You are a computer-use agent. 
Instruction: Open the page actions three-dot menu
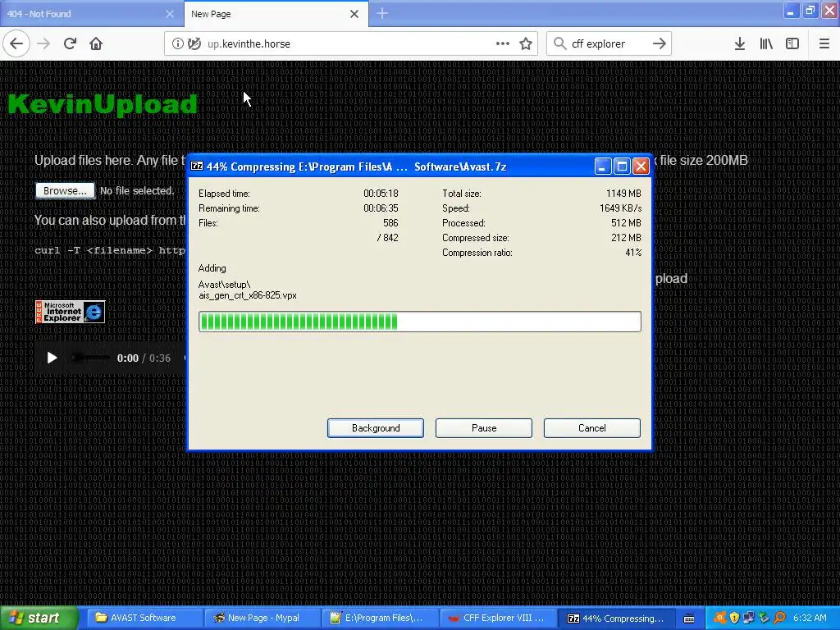coord(503,43)
